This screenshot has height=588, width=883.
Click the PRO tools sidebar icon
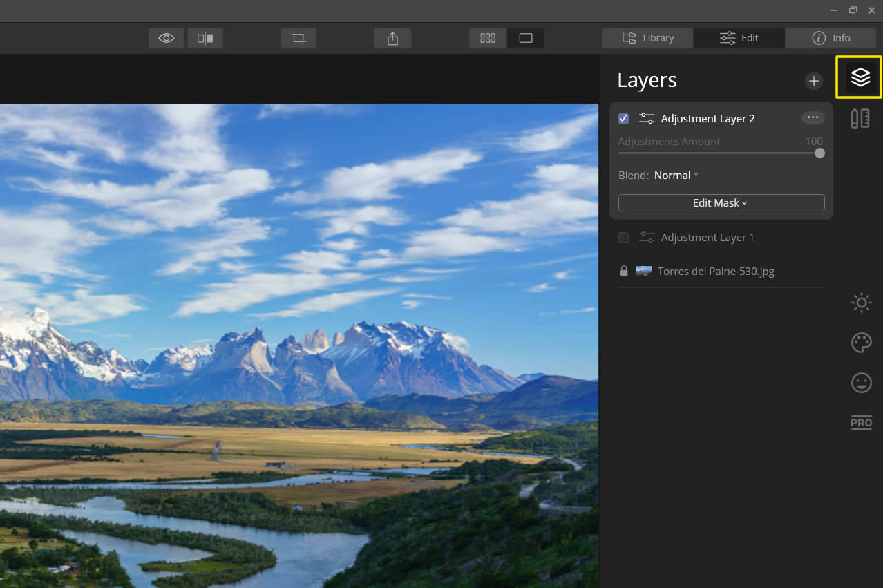(x=861, y=422)
